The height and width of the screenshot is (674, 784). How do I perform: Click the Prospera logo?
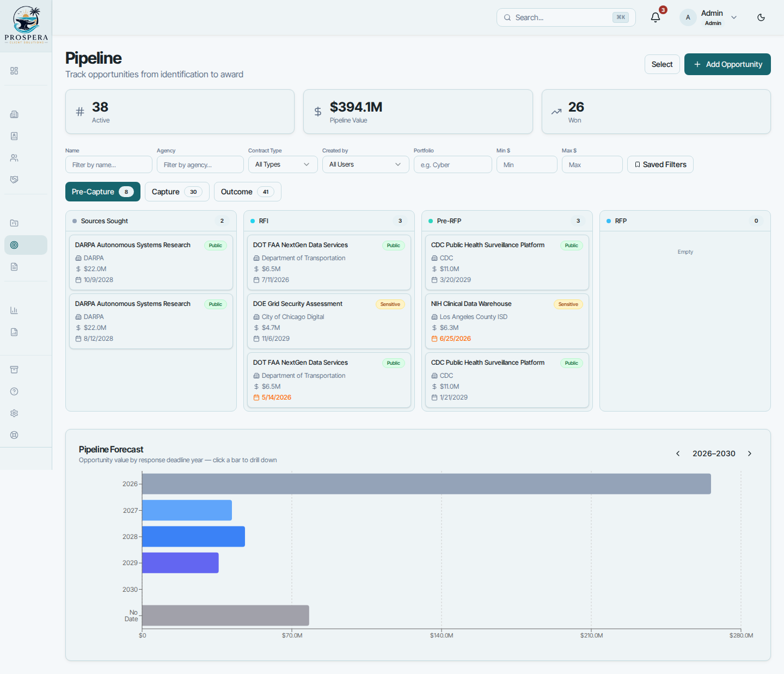(x=26, y=25)
